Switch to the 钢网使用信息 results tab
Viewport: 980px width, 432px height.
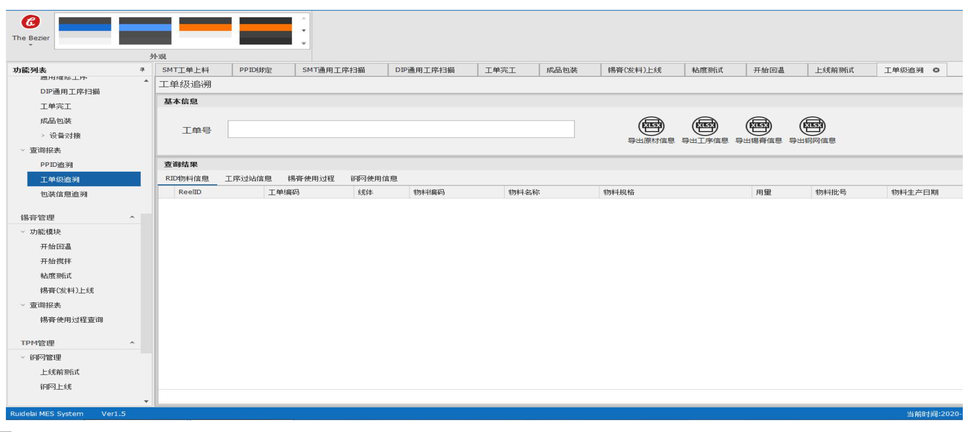tap(374, 178)
